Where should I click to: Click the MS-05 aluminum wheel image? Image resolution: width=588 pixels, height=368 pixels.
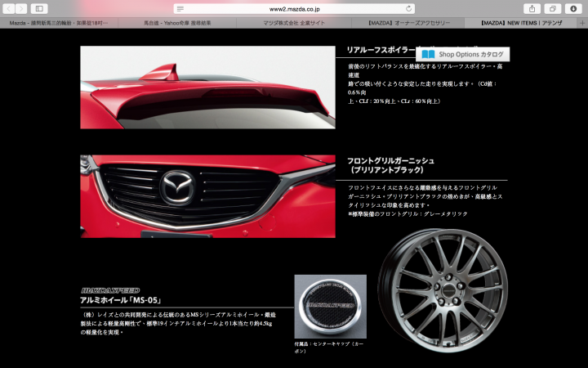tap(443, 290)
